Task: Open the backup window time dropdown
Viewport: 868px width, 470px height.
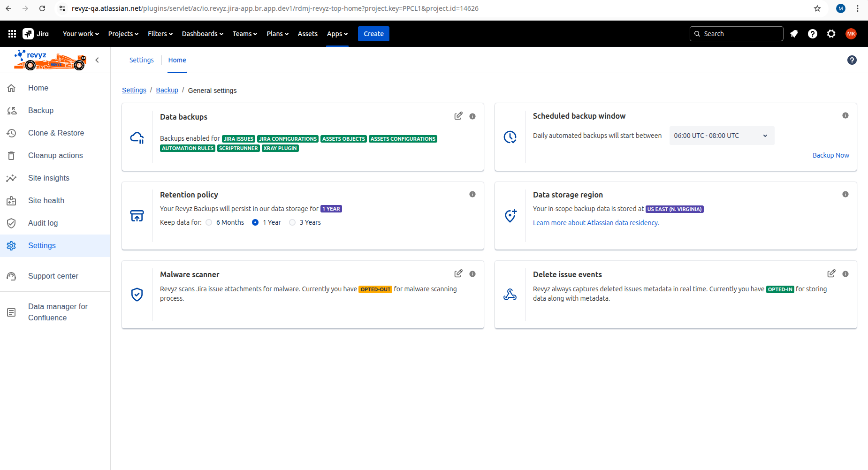Action: tap(721, 136)
